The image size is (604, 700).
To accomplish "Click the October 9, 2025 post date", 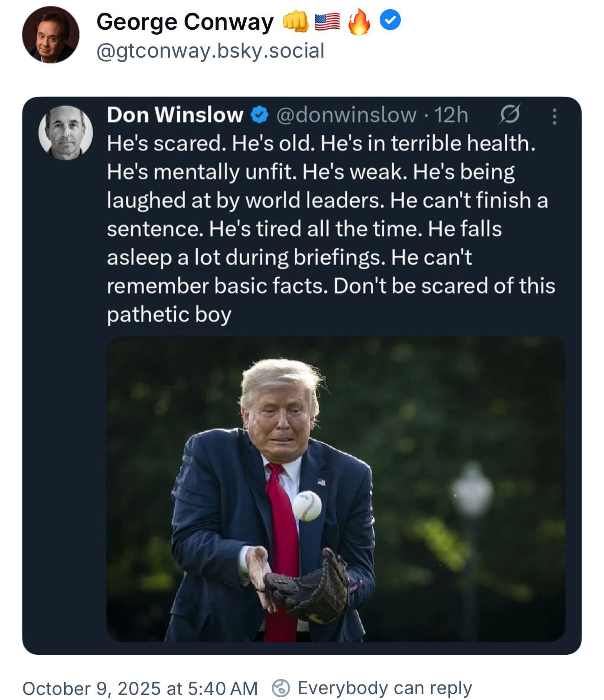I will pyautogui.click(x=140, y=688).
